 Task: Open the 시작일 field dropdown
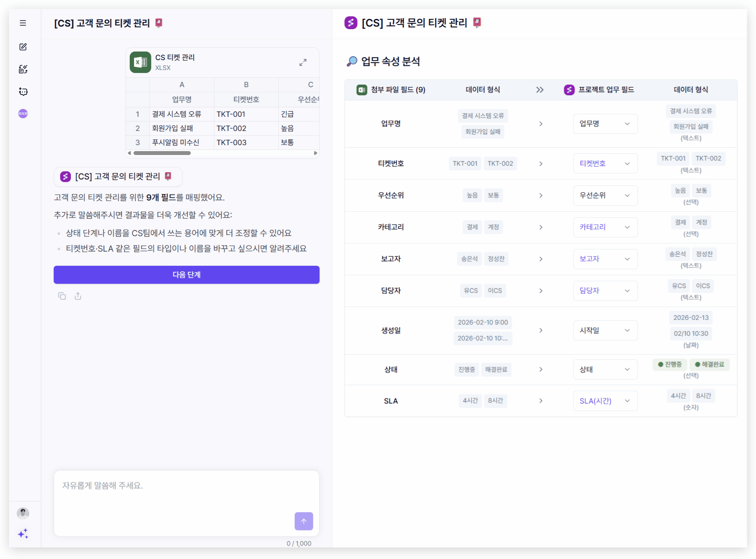click(605, 330)
